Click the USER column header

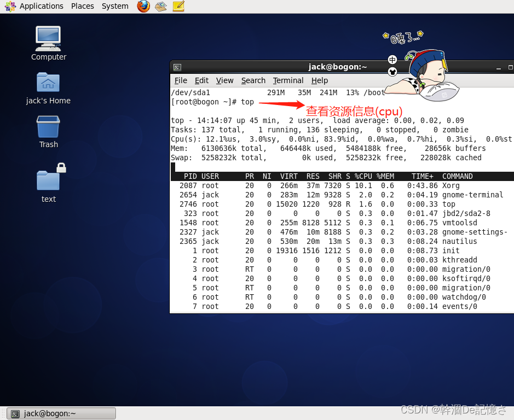click(x=210, y=176)
